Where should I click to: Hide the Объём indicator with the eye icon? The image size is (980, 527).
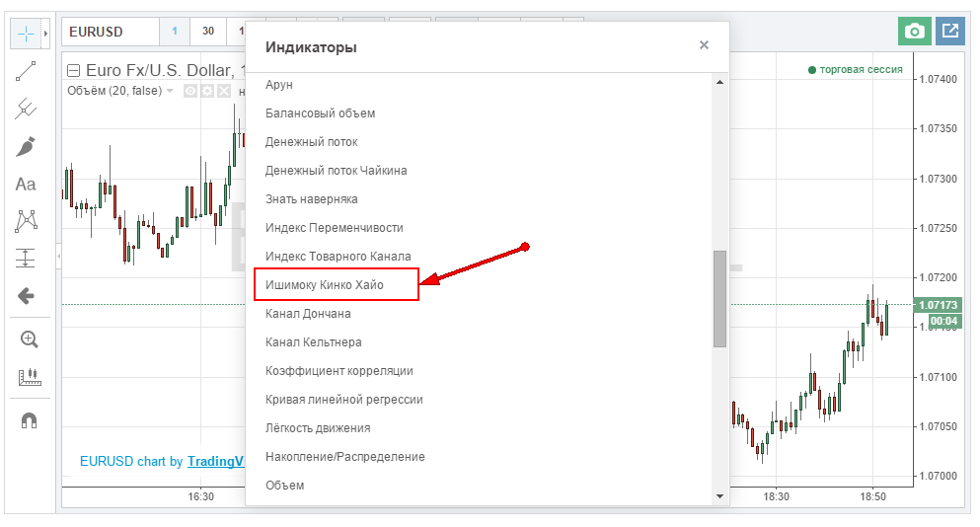190,91
